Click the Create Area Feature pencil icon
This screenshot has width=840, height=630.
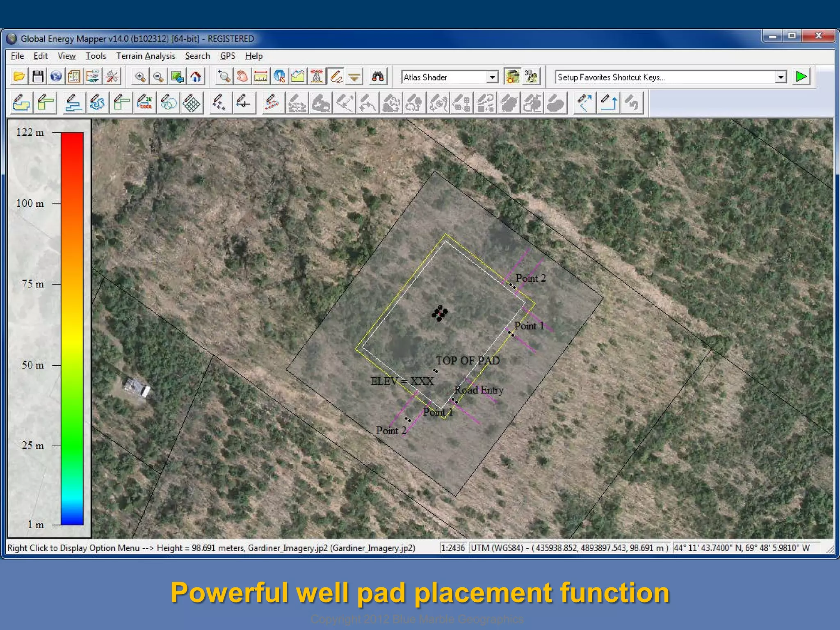coord(21,103)
